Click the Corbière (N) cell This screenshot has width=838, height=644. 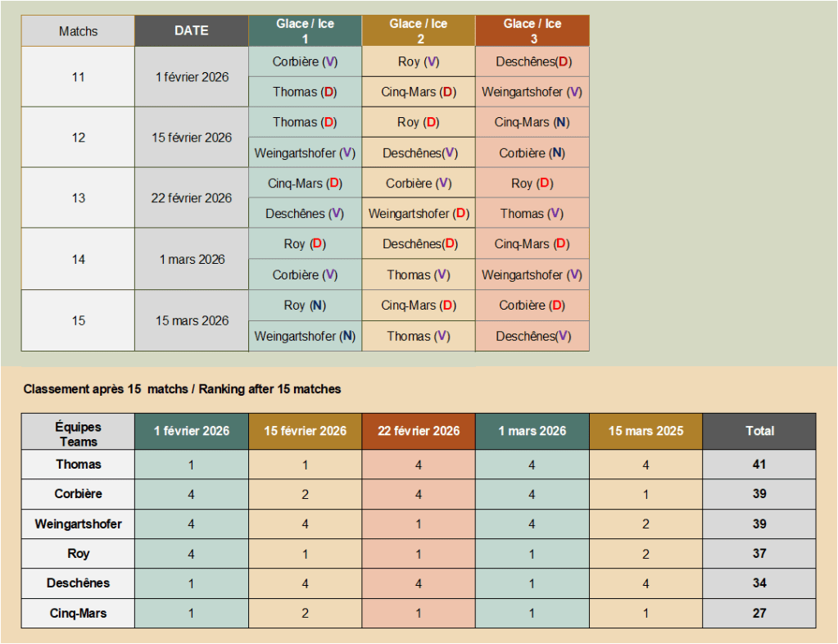pyautogui.click(x=532, y=152)
